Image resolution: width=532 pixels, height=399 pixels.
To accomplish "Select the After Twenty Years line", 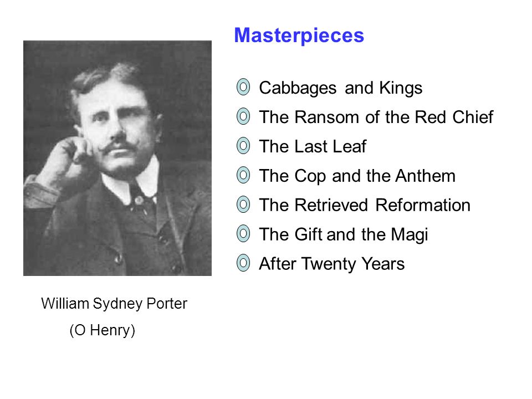I will point(331,264).
